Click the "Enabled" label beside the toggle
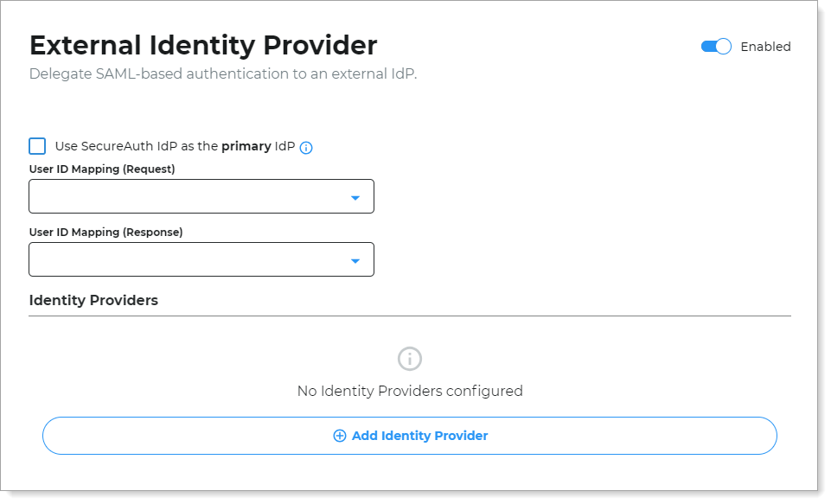Image resolution: width=831 pixels, height=504 pixels. click(766, 47)
